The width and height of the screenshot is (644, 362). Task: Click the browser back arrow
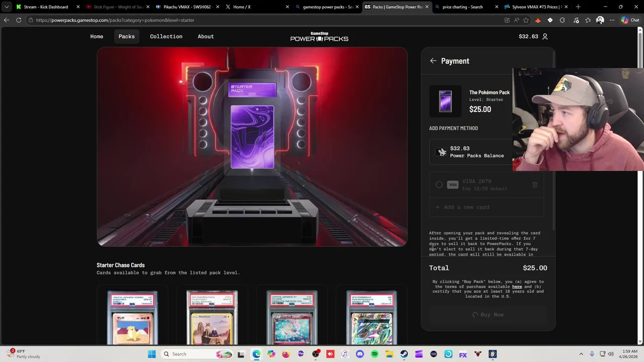point(7,20)
